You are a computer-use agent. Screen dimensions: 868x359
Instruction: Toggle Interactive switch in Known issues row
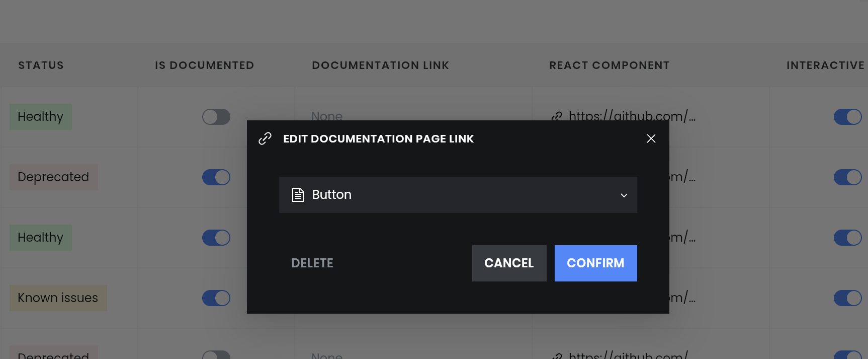coord(847,298)
